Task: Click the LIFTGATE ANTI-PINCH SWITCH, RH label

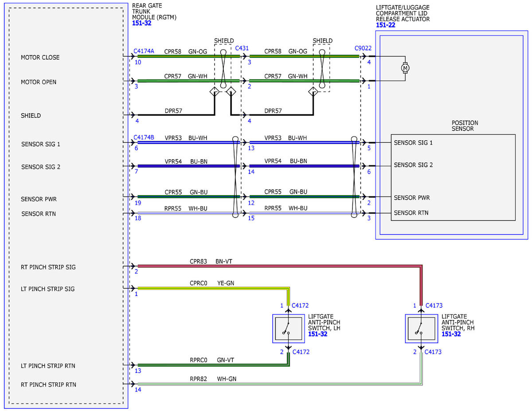Action: 458,322
